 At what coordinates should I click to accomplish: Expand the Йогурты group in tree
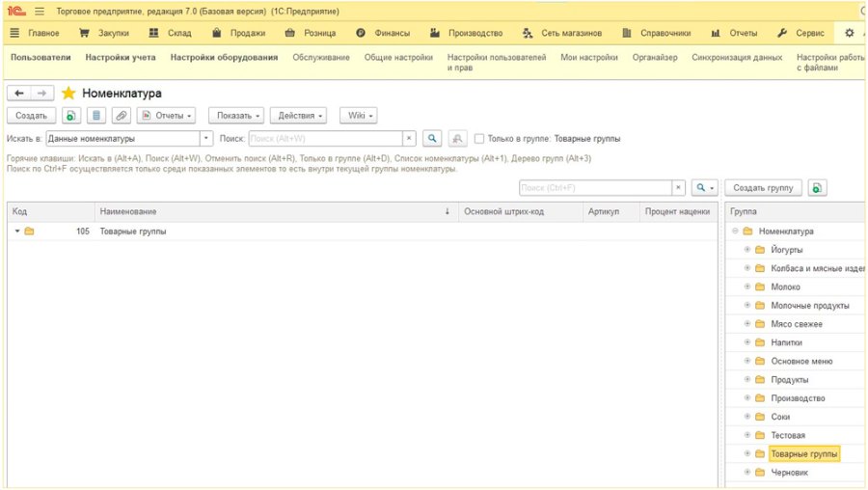pos(747,250)
